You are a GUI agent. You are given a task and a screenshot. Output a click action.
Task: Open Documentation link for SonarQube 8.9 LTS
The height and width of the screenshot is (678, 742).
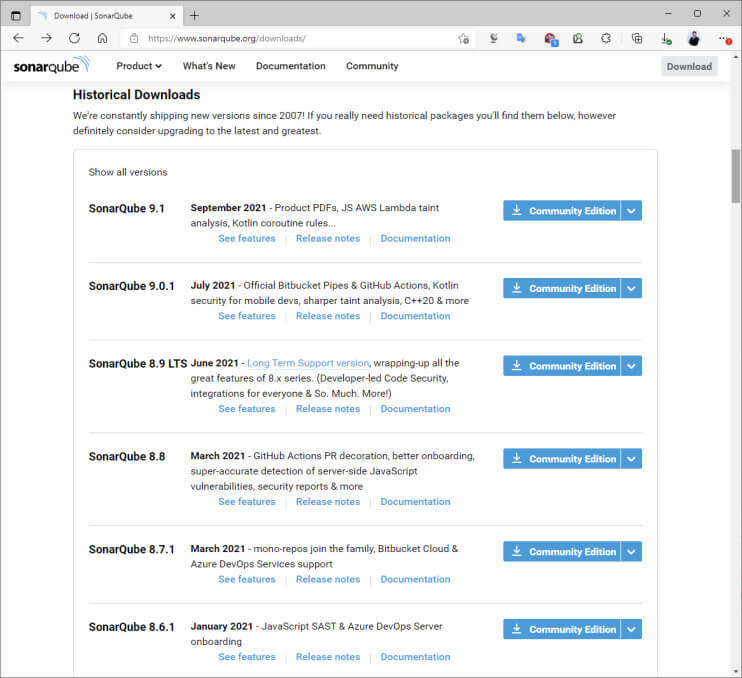point(415,409)
